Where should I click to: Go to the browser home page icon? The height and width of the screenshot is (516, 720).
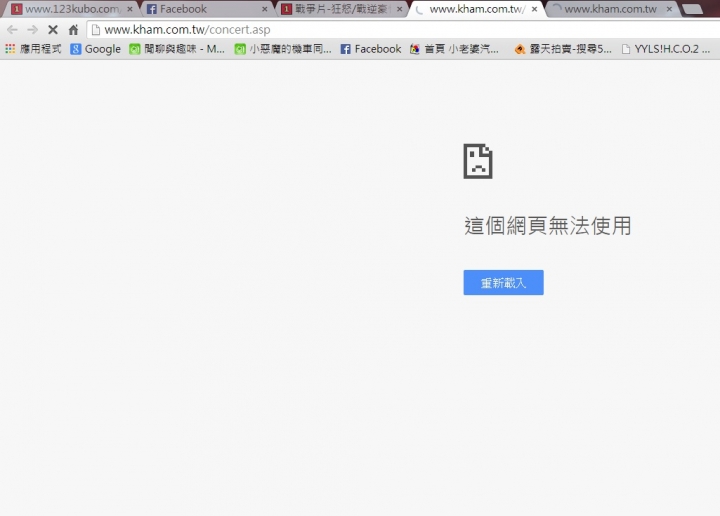click(x=73, y=30)
